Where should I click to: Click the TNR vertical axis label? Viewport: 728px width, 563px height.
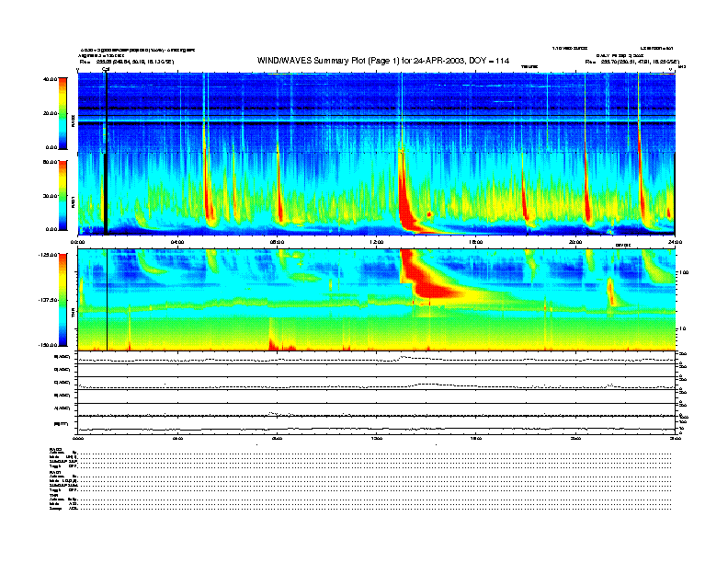73,315
